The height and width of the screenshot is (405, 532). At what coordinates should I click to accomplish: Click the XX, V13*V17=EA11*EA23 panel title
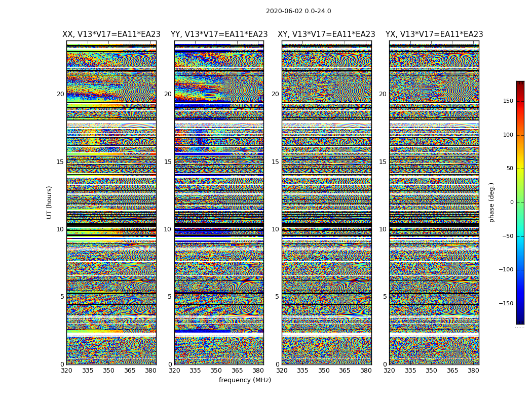111,34
